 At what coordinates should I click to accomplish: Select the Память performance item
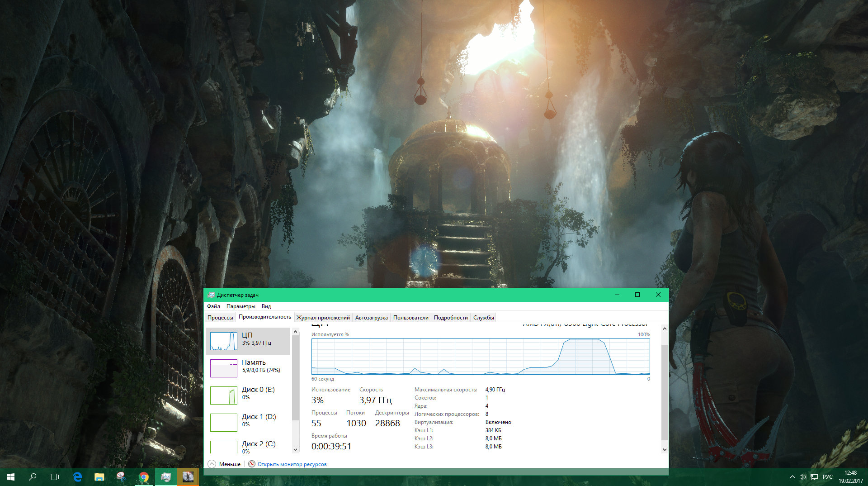[248, 368]
